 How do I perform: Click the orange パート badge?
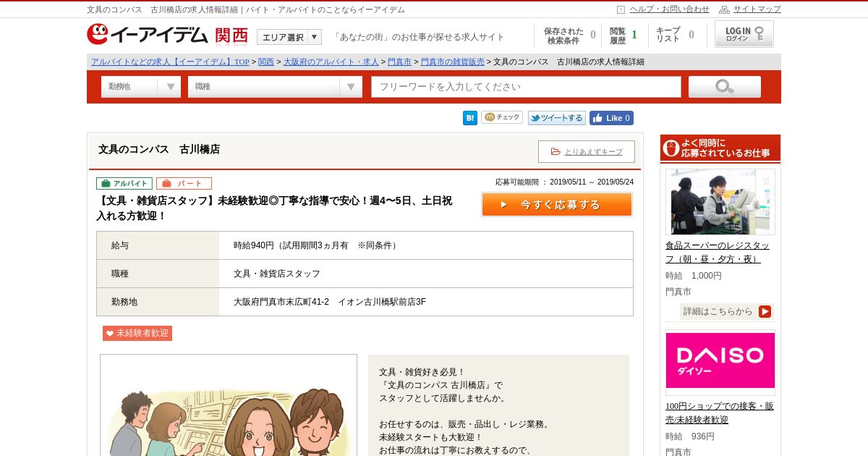click(184, 183)
